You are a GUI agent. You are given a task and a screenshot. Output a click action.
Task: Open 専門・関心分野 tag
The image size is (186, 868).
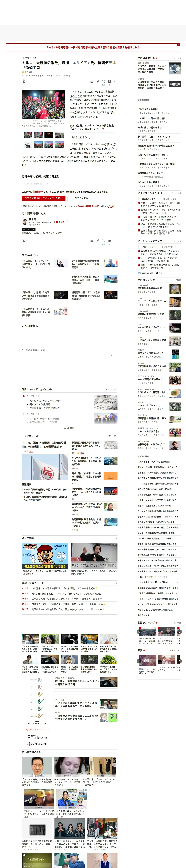(29, 229)
